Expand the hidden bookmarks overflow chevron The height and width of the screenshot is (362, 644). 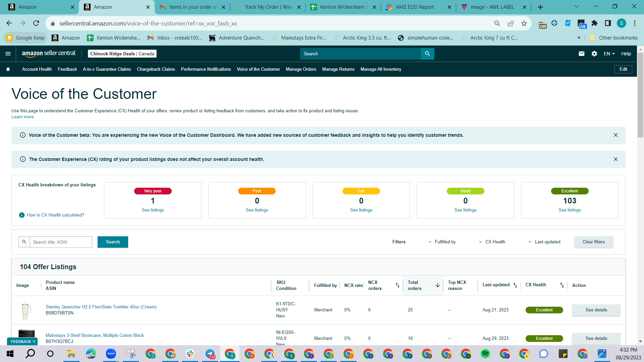[579, 38]
